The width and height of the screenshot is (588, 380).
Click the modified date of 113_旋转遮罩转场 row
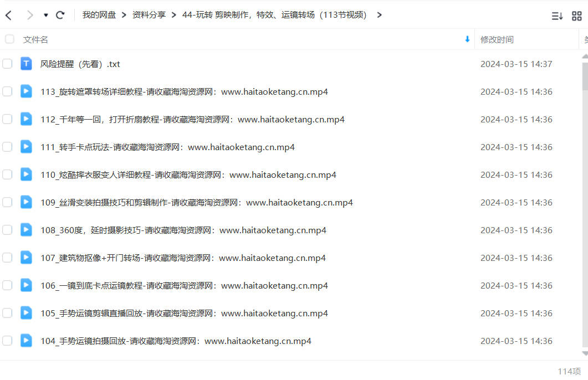point(517,92)
